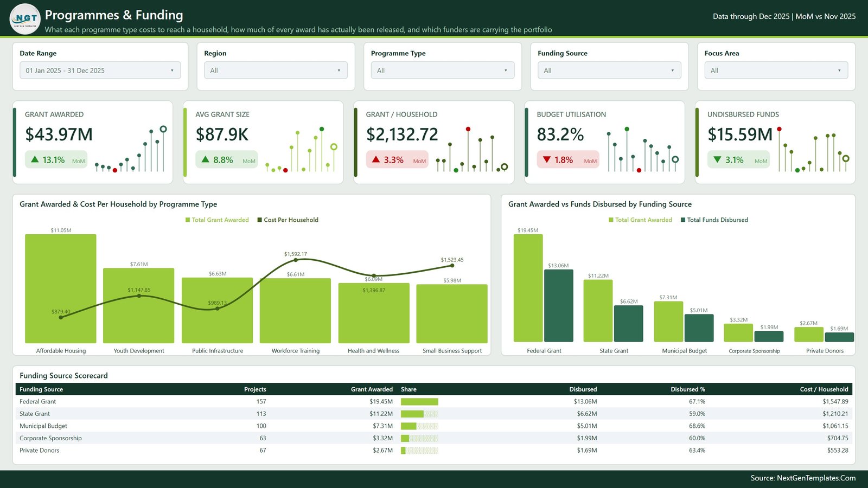868x488 pixels.
Task: Click the NGT logo in the header
Action: (25, 19)
